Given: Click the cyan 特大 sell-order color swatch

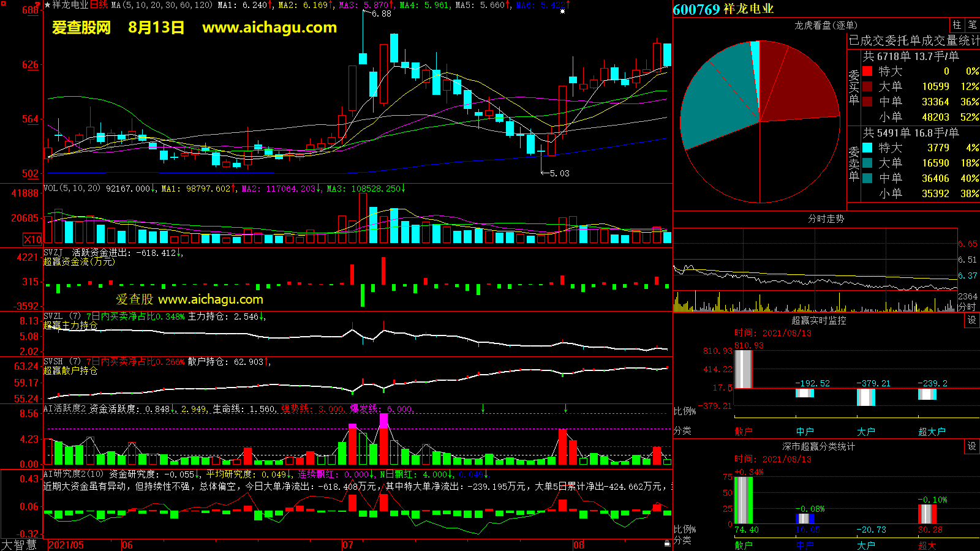Looking at the screenshot, I should (x=867, y=148).
